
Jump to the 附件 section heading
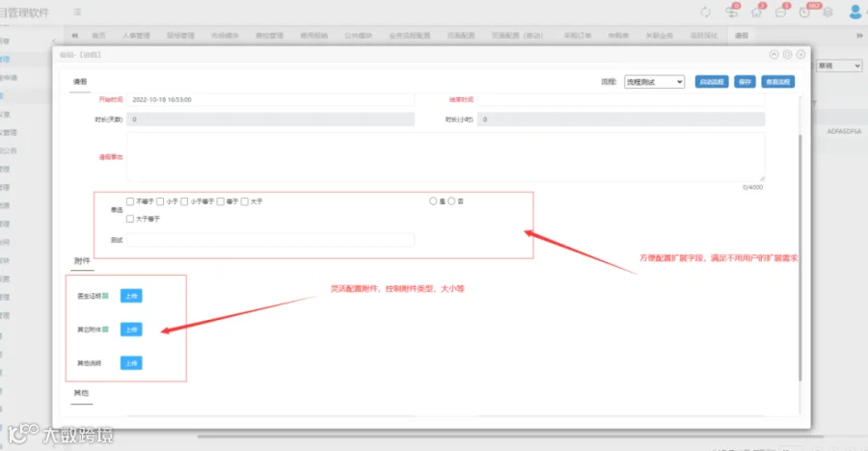tap(82, 260)
